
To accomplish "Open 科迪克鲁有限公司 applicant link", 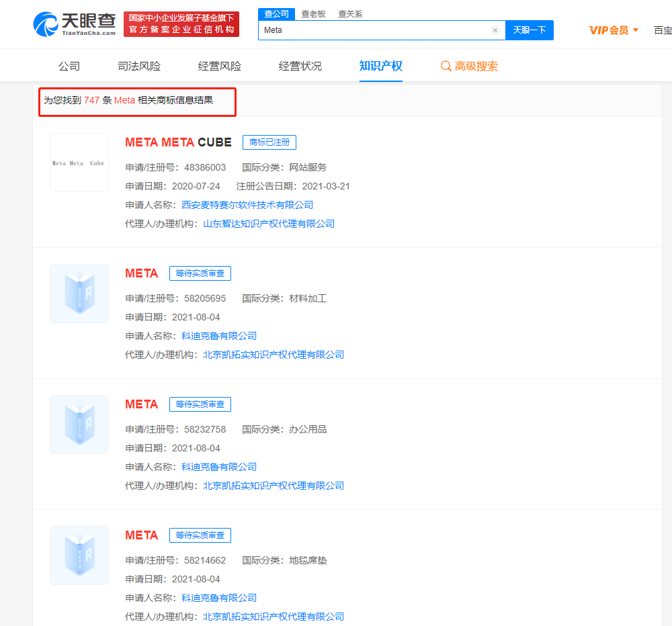I will click(218, 335).
